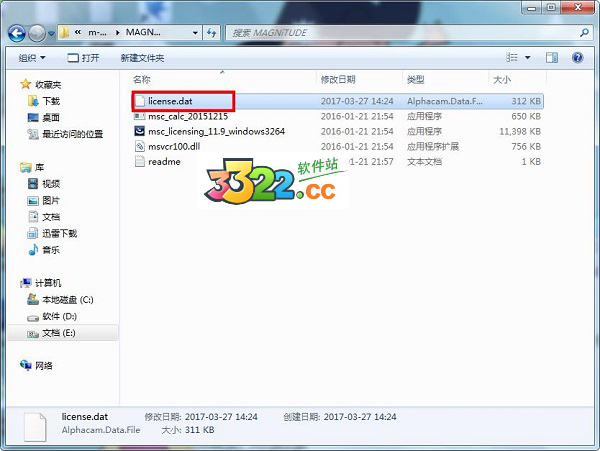600x451 pixels.
Task: Open the 迅雷下载 library
Action: 52,233
